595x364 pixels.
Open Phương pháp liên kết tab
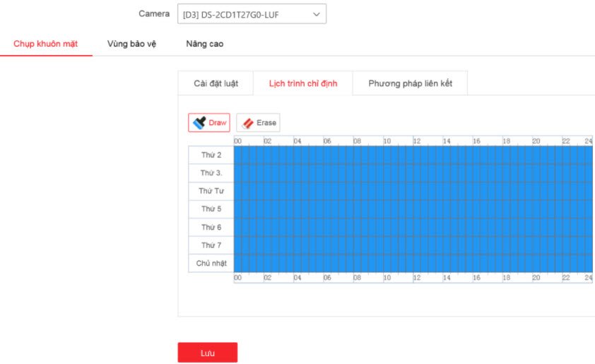(x=410, y=83)
